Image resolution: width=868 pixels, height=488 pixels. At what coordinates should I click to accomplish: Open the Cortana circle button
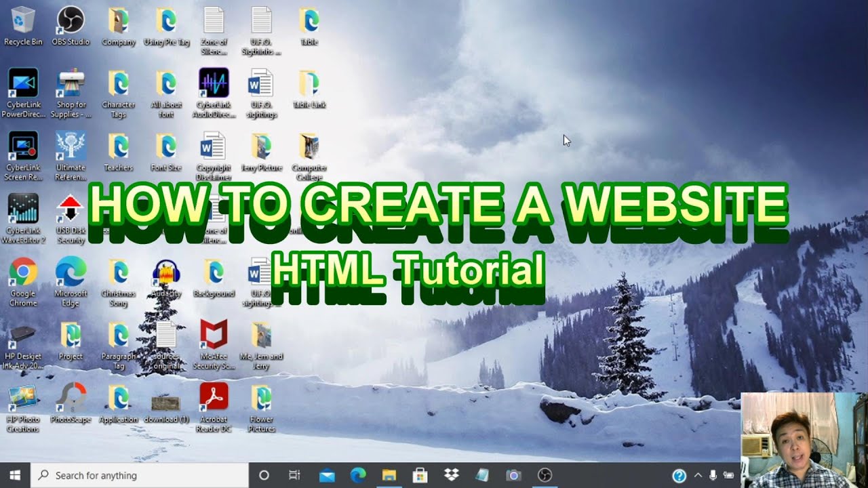[x=264, y=475]
